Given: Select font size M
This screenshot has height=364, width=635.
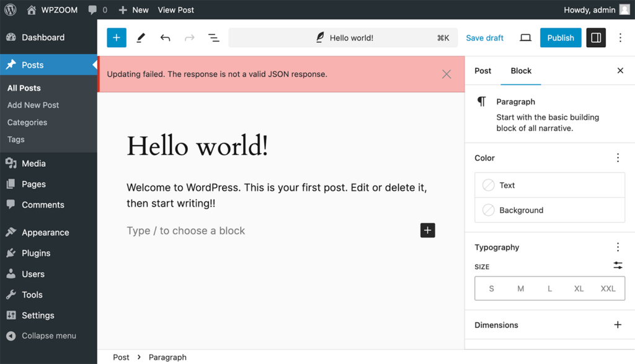Looking at the screenshot, I should tap(520, 288).
